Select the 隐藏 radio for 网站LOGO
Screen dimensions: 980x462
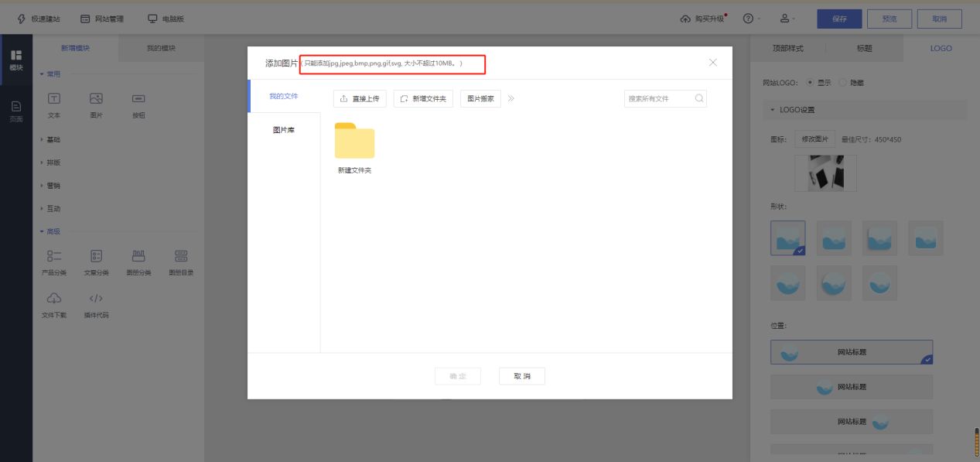(844, 82)
